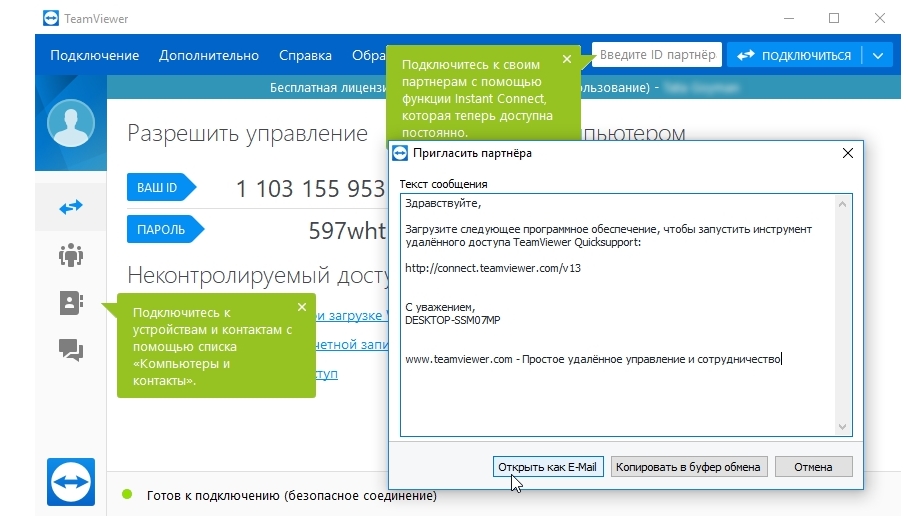The height and width of the screenshot is (525, 921).
Task: Click the scroll up arrow of message box
Action: point(842,204)
